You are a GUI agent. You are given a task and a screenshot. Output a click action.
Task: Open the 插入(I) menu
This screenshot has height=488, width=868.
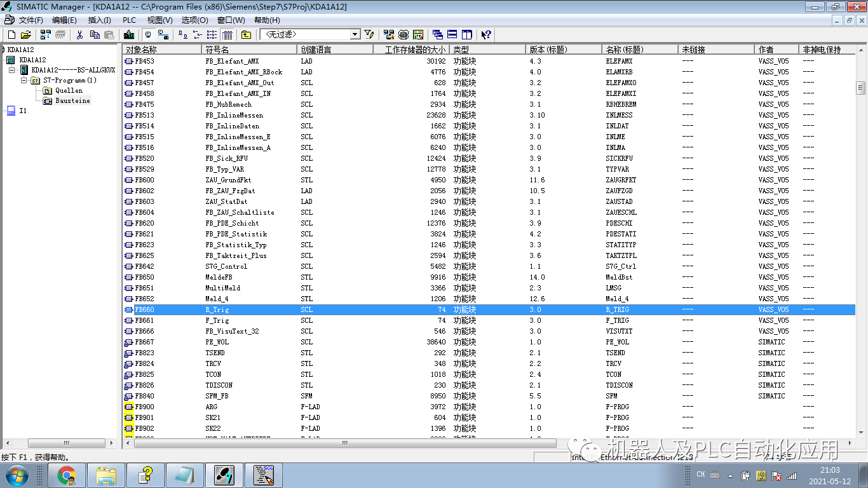(99, 20)
